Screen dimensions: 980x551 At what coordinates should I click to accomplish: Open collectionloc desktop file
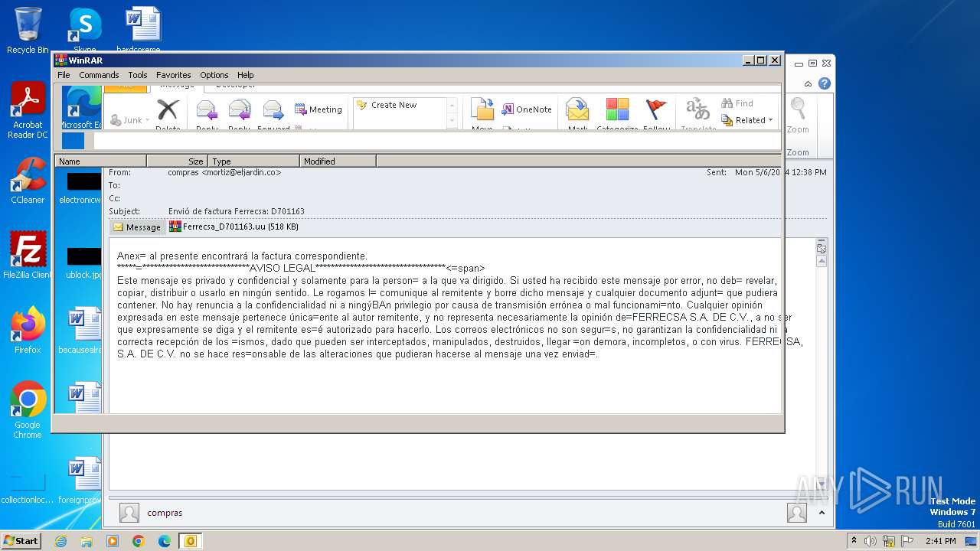(x=28, y=490)
